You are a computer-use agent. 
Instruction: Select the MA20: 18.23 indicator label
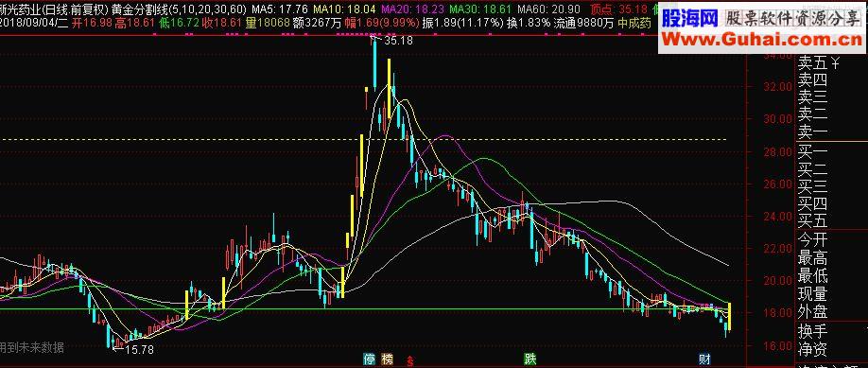(413, 9)
